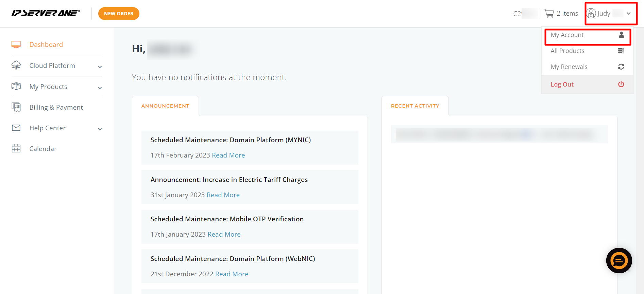Click the IP ServerOne logo
This screenshot has width=644, height=294.
point(46,13)
